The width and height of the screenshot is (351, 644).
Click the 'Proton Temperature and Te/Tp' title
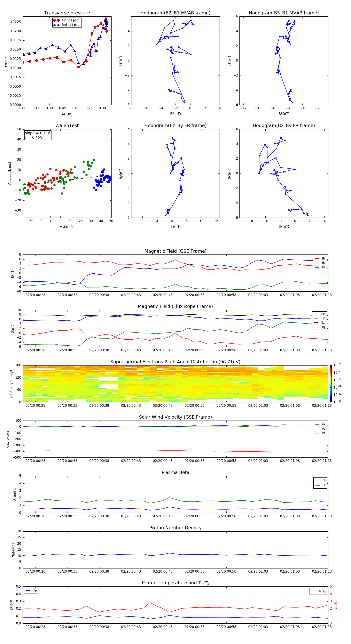(x=175, y=583)
